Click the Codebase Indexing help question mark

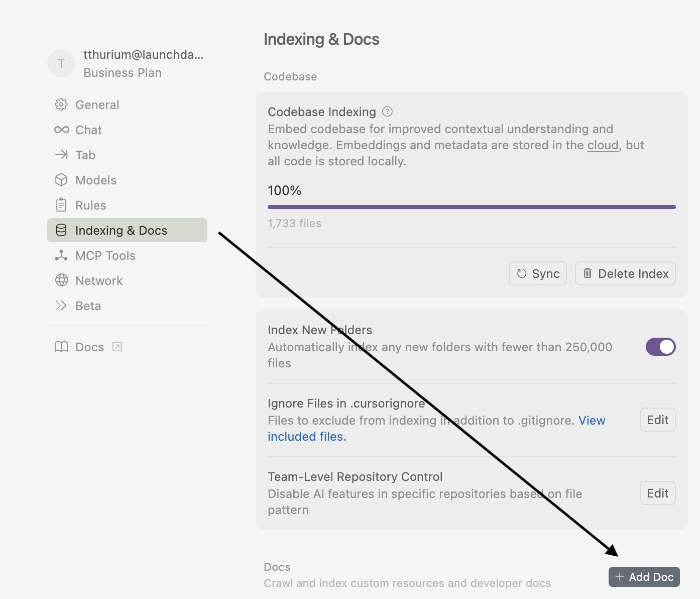click(x=387, y=112)
